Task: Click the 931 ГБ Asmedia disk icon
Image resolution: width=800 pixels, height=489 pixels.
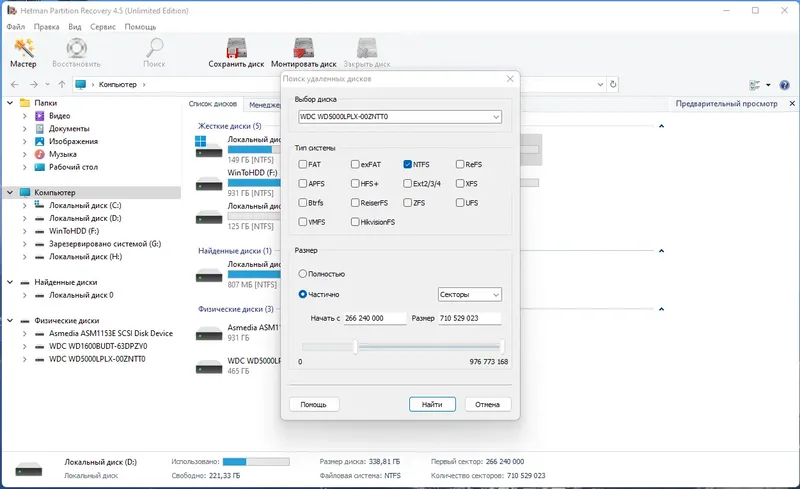Action: click(209, 333)
